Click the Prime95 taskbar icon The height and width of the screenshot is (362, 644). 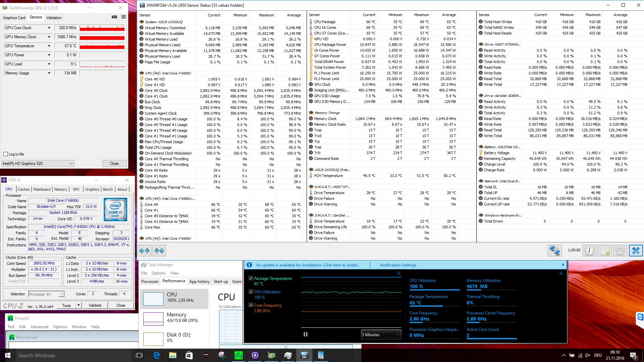pyautogui.click(x=238, y=355)
